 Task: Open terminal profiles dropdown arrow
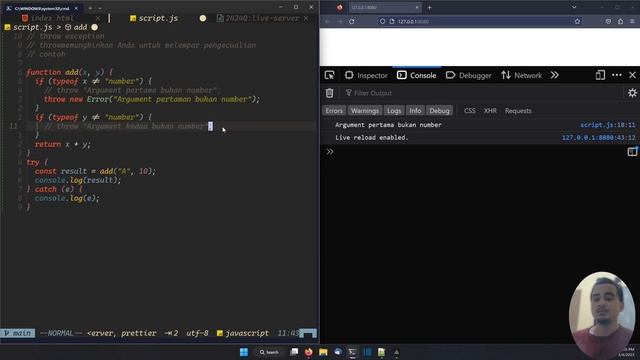(x=100, y=8)
